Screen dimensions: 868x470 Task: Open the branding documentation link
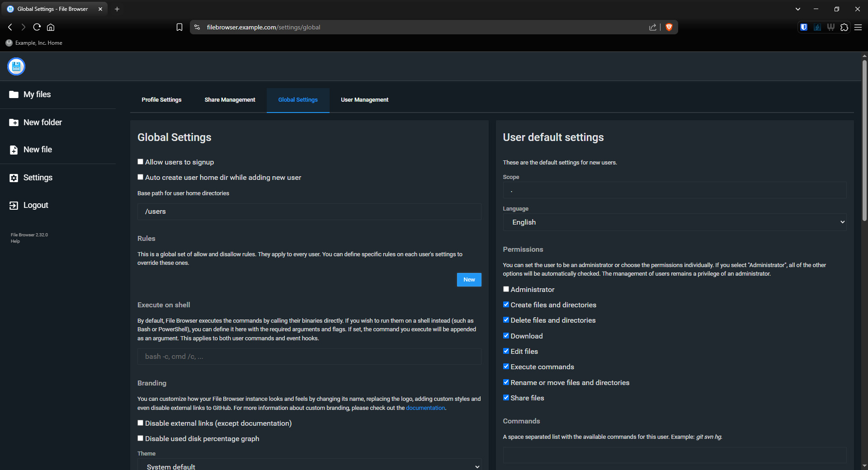[425, 408]
